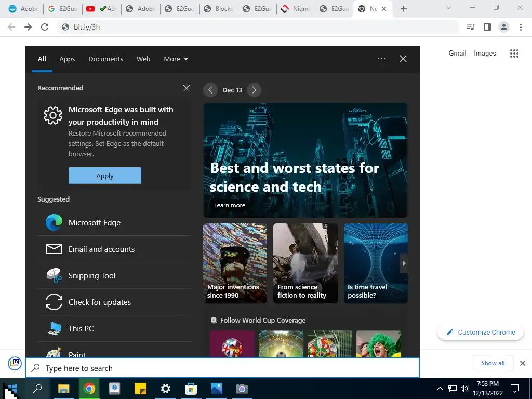Open the network tray icon
Viewport: 532px width, 399px height.
(x=453, y=389)
